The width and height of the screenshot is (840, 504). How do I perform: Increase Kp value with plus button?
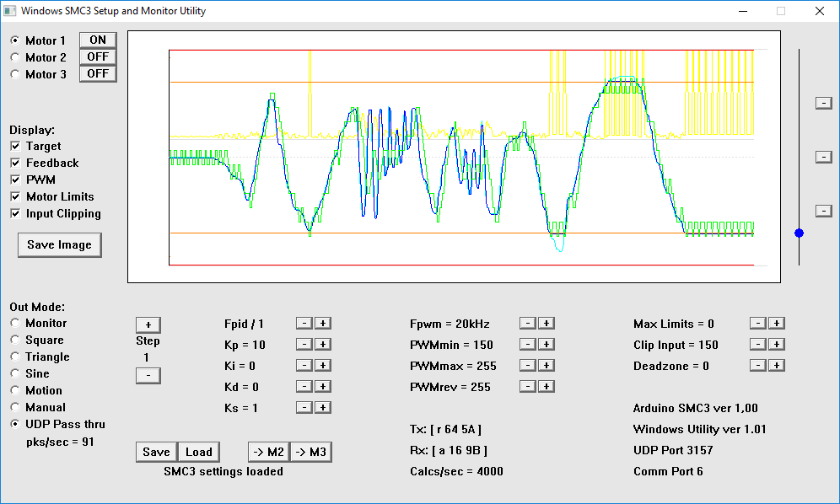323,345
